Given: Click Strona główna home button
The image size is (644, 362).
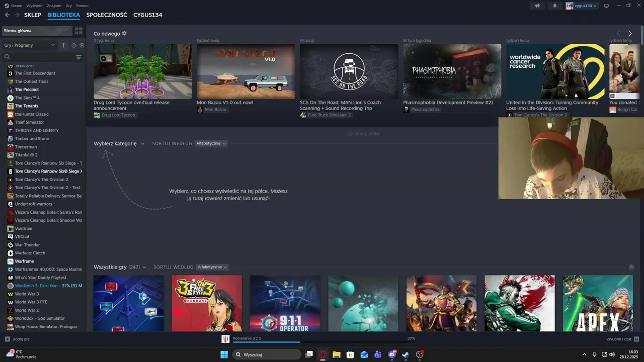Looking at the screenshot, I should pos(36,31).
